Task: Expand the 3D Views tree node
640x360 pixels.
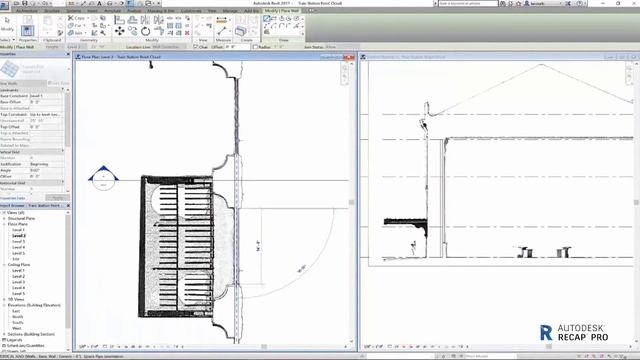Action: (x=4, y=299)
